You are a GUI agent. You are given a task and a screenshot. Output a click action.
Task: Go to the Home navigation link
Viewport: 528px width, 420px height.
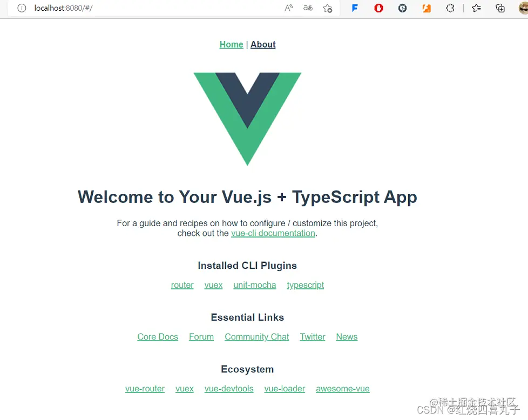click(231, 44)
